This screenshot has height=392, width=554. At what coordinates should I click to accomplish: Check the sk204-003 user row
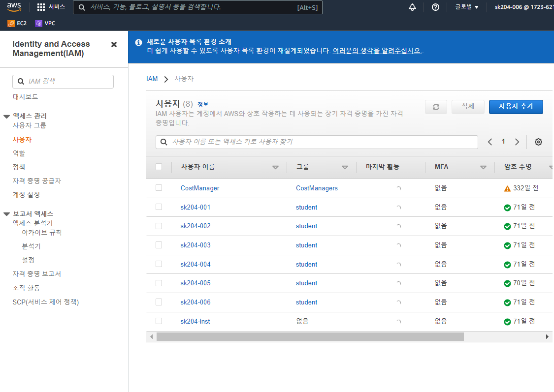159,245
